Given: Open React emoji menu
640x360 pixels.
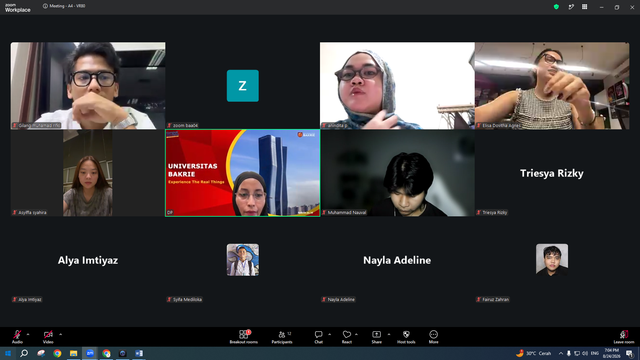Looking at the screenshot, I should tap(347, 337).
